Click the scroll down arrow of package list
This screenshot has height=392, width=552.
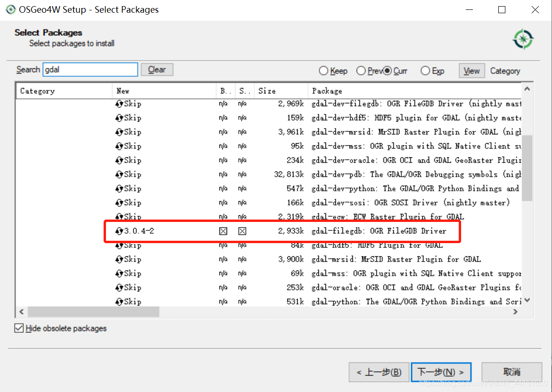pos(527,300)
